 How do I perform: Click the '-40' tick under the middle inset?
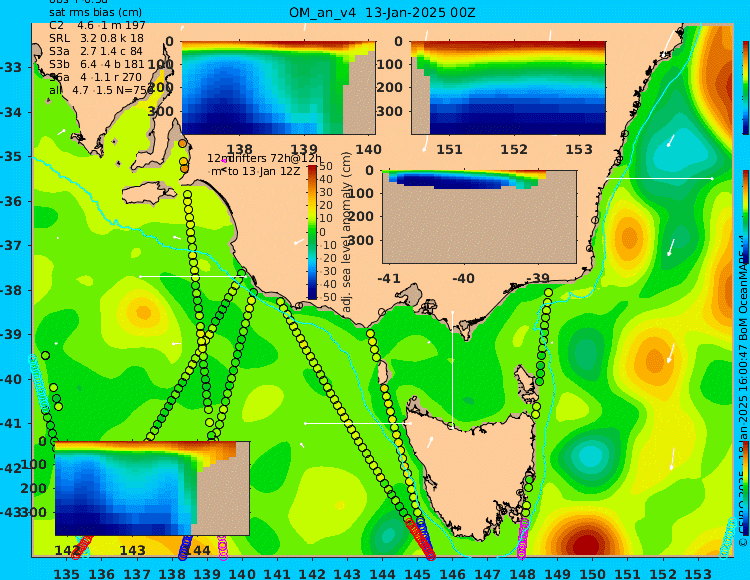(462, 278)
